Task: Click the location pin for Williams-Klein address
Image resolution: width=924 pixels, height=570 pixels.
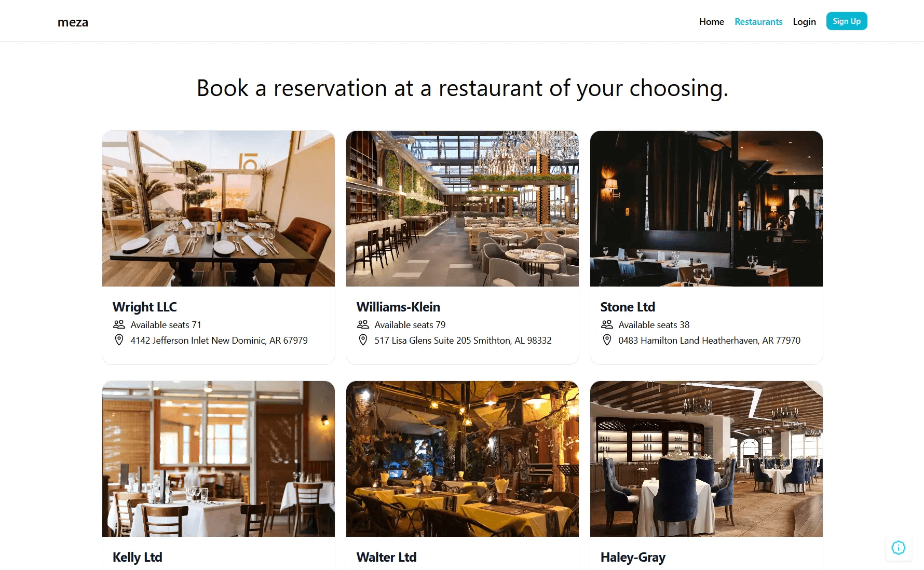Action: click(363, 340)
